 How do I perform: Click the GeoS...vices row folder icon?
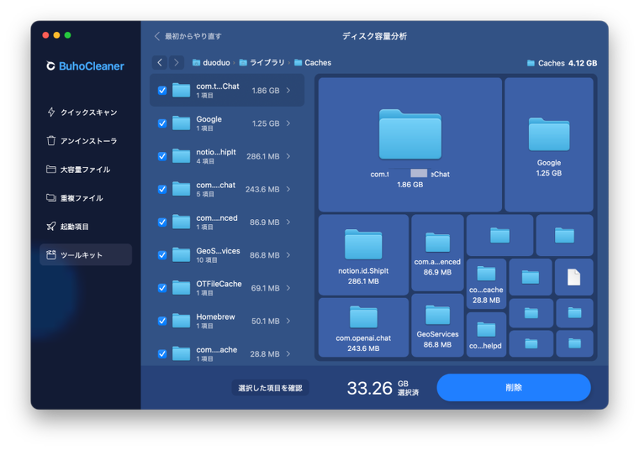pyautogui.click(x=181, y=255)
